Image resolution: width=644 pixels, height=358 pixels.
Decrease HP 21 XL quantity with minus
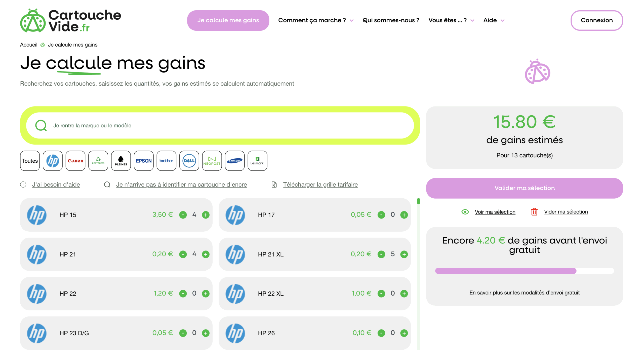coord(381,254)
